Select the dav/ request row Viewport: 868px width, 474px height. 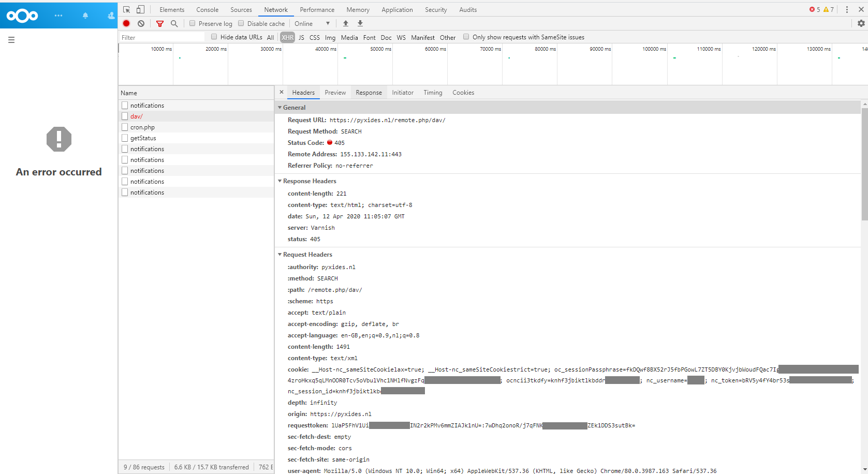pyautogui.click(x=196, y=116)
